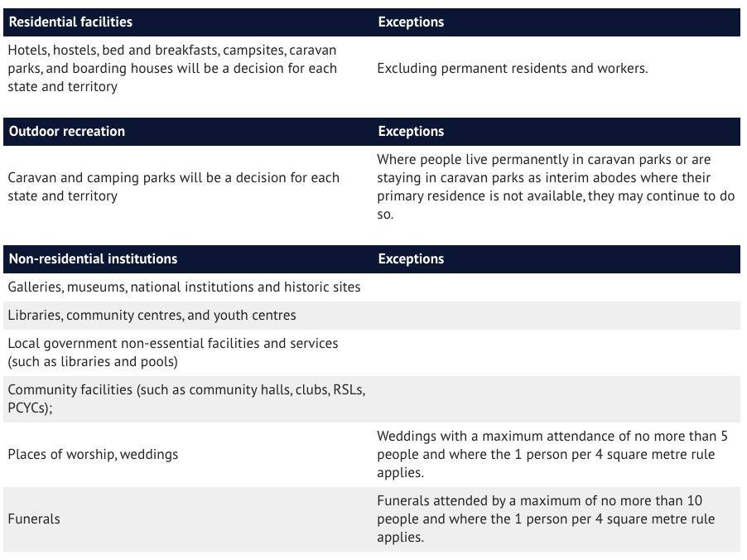Screen dimensions: 747x560
Task: Select the Exceptions header beside Residential facilities
Action: pyautogui.click(x=411, y=22)
